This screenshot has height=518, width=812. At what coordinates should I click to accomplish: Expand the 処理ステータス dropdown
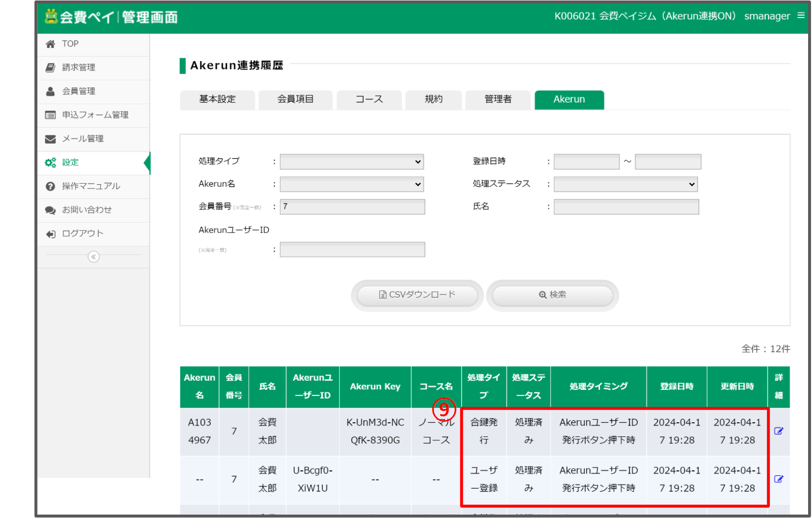(x=625, y=184)
